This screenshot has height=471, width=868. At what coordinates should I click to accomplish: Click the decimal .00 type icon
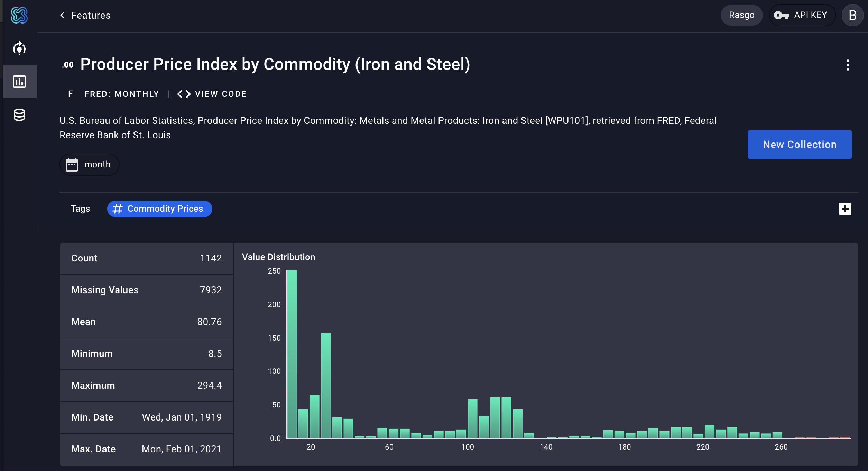coord(68,65)
